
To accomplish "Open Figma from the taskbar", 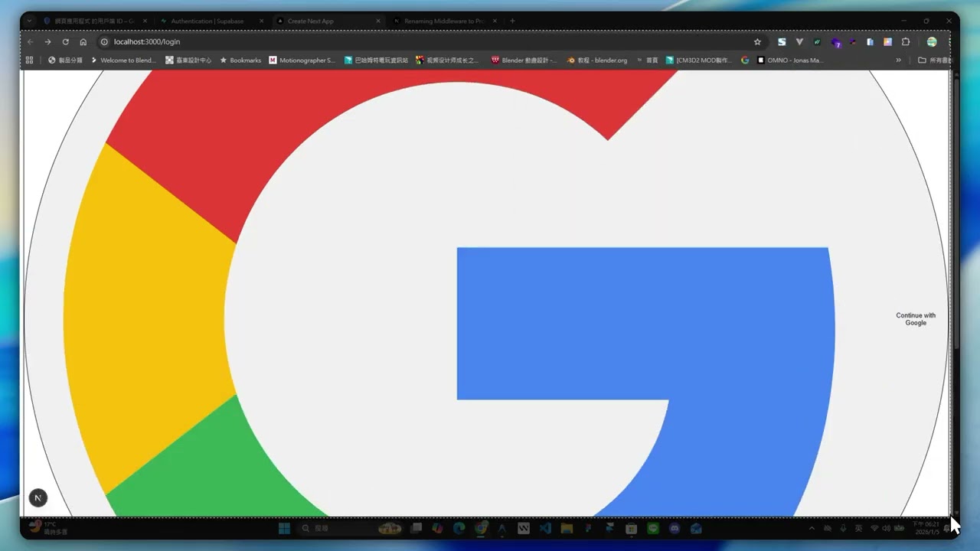I will point(588,528).
